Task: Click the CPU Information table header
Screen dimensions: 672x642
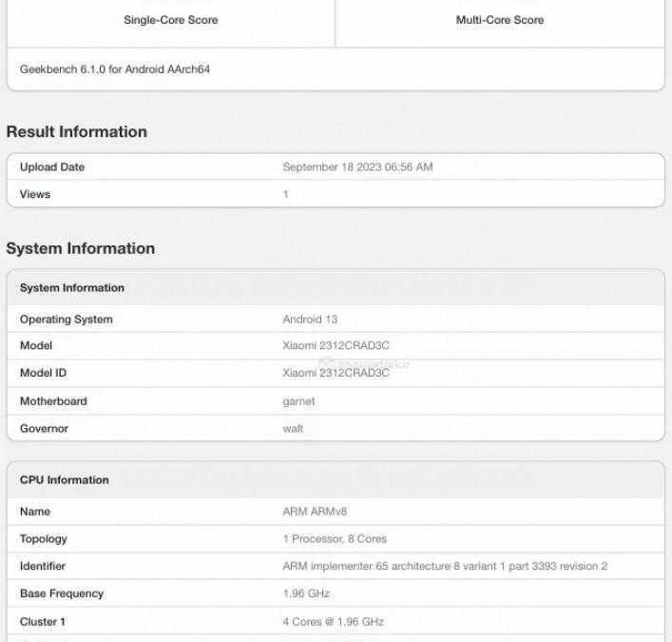Action: pyautogui.click(x=65, y=480)
